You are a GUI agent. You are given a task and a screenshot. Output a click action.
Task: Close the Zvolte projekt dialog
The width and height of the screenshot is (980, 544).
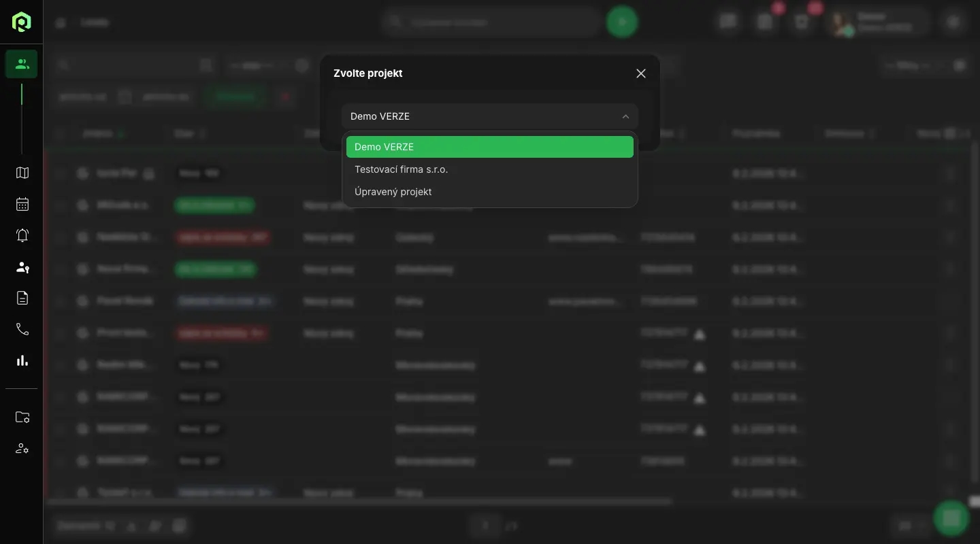[x=640, y=73]
